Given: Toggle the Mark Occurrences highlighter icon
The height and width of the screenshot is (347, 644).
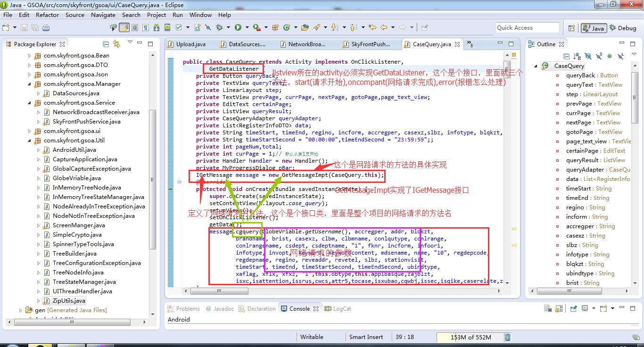Looking at the screenshot, I should 124,27.
